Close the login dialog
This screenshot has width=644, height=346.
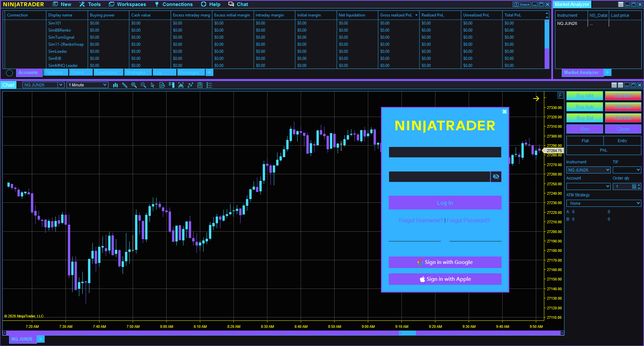(505, 112)
